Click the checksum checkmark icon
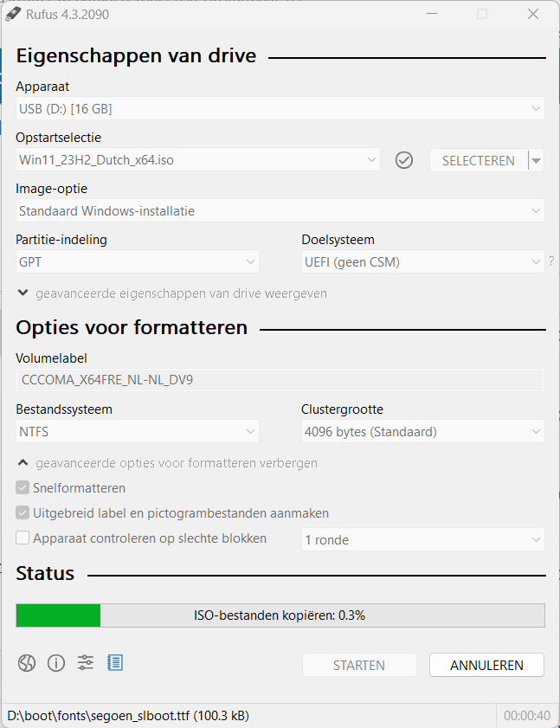 (x=404, y=160)
